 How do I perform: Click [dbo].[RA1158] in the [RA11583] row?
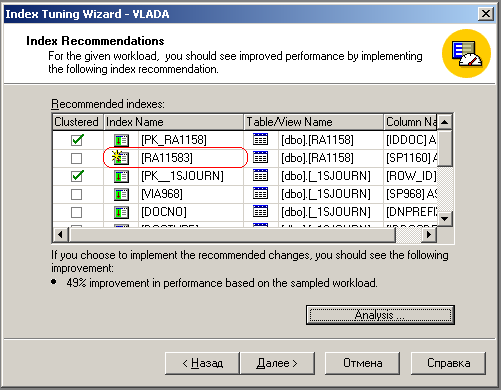tap(317, 158)
